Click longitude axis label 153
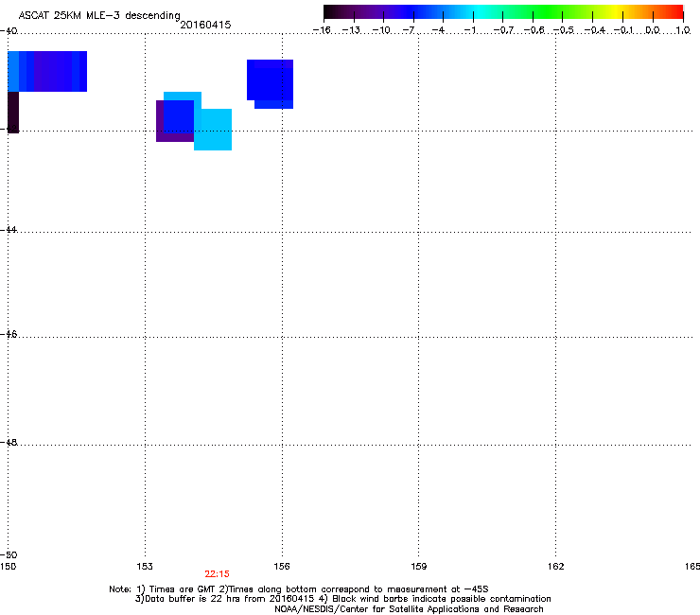Viewport: 700px width, 615px height. point(145,567)
